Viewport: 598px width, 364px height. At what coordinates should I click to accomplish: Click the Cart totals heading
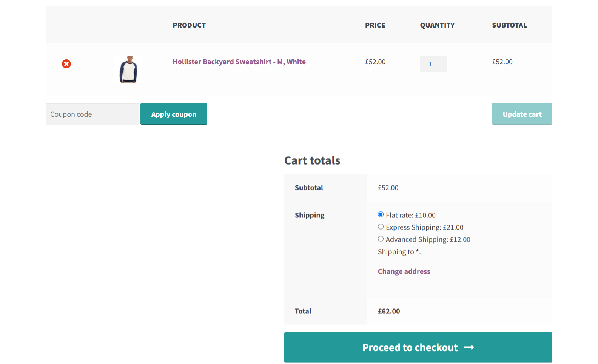point(312,160)
